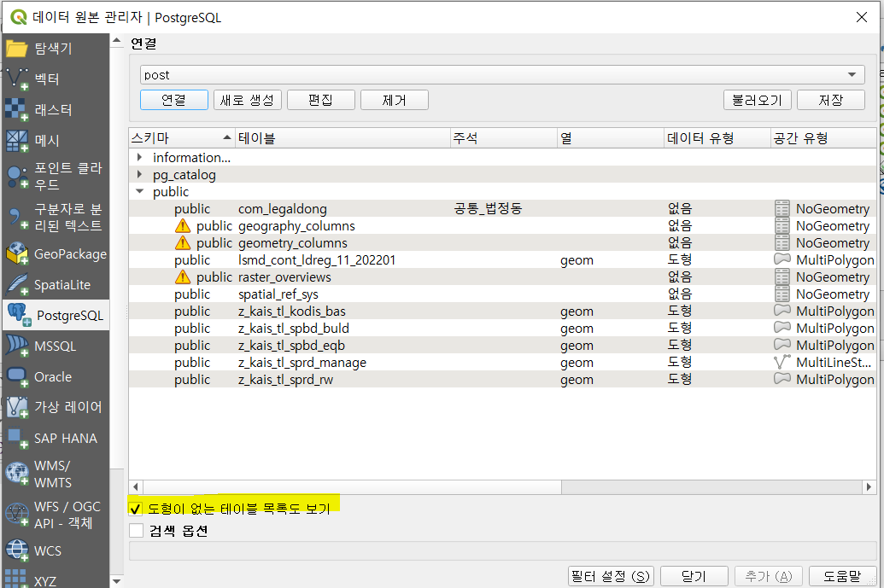Click left arrow of horizontal scrollbar
Screen dimensions: 884x588
coord(136,486)
